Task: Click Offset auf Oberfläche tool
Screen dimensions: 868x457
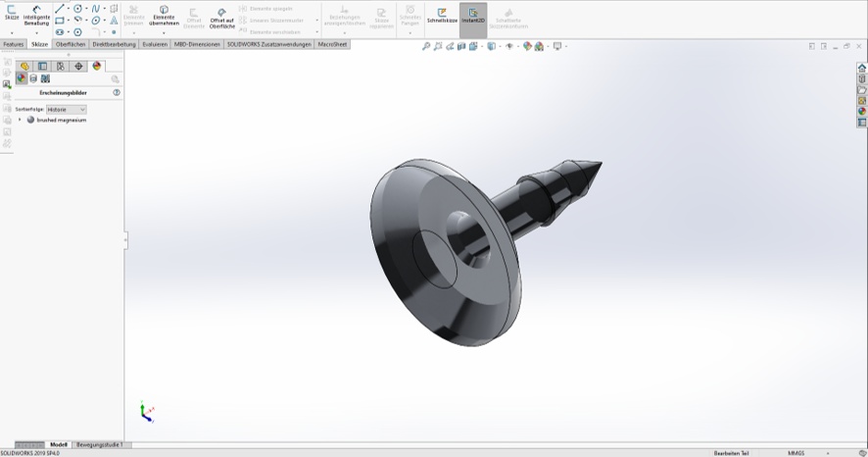Action: tap(222, 19)
